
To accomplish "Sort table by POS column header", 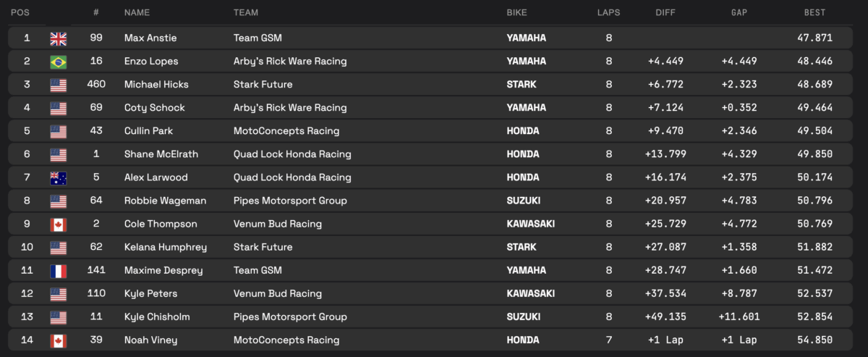I will coord(20,12).
